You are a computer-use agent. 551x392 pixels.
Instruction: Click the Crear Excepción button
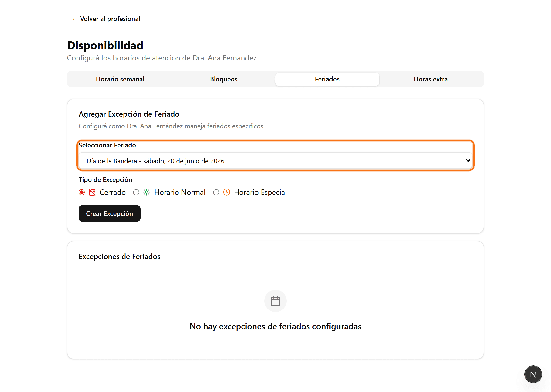tap(109, 213)
